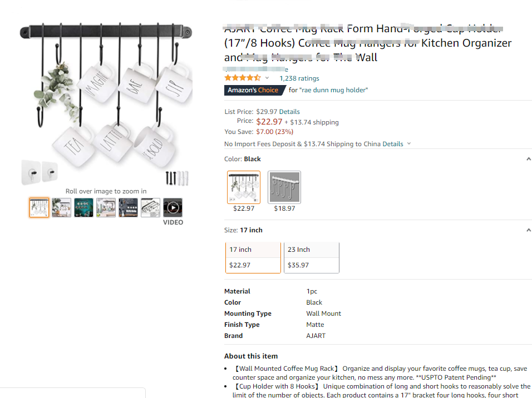Image resolution: width=532 pixels, height=398 pixels.
Task: Select the black color swatch at $22.97
Action: click(244, 187)
